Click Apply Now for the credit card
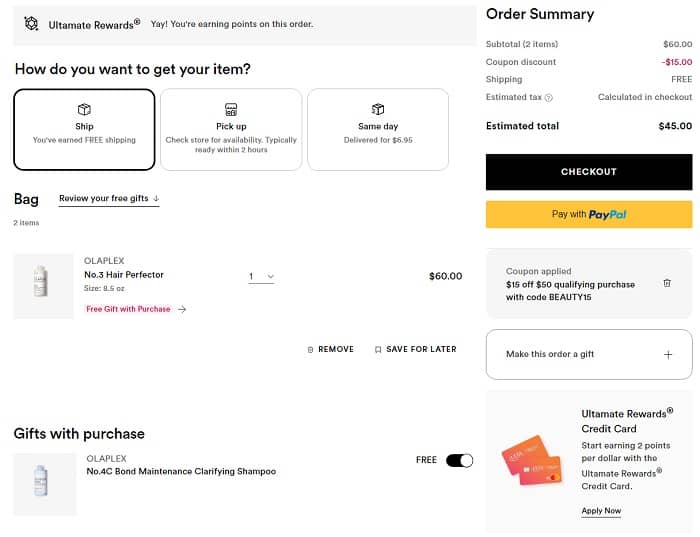 click(x=601, y=511)
